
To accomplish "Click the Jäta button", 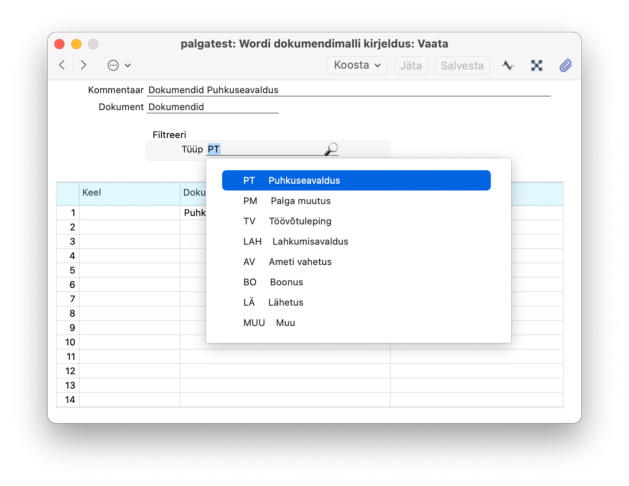I will pos(411,65).
